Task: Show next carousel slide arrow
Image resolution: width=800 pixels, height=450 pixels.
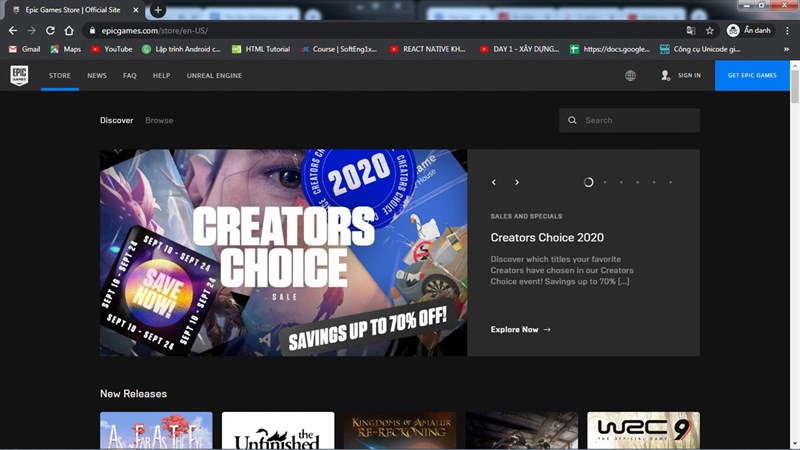Action: click(517, 182)
